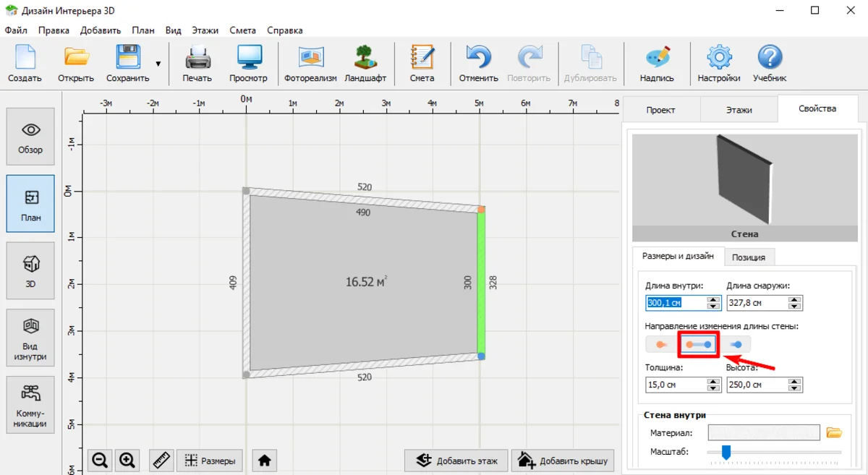
Task: Choose the both-ends wall length direction
Action: click(x=698, y=345)
